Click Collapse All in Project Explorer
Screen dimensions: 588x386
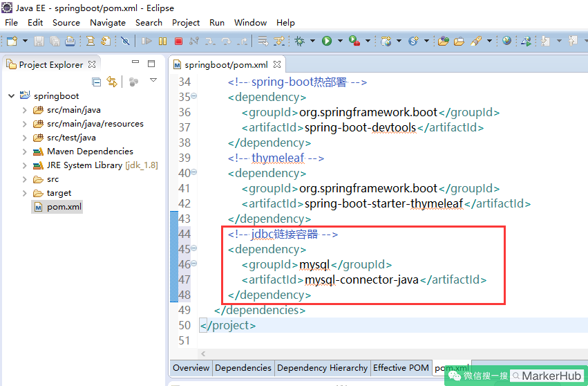coord(96,82)
